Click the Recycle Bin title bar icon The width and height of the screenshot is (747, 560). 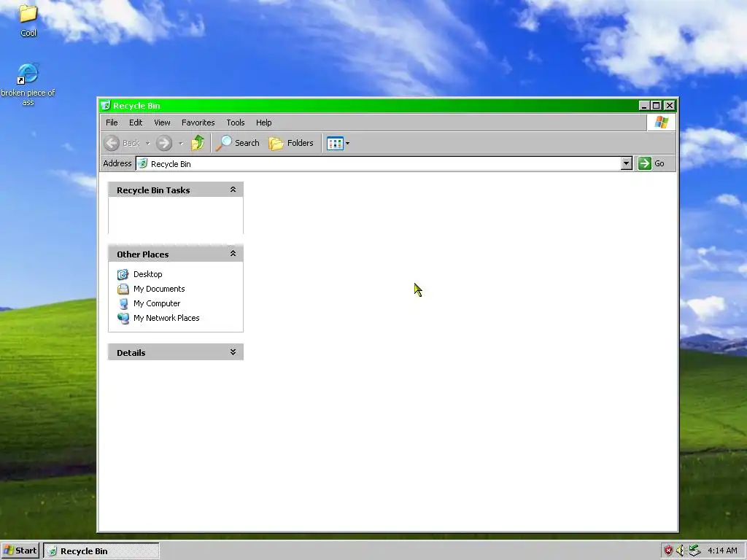point(106,105)
